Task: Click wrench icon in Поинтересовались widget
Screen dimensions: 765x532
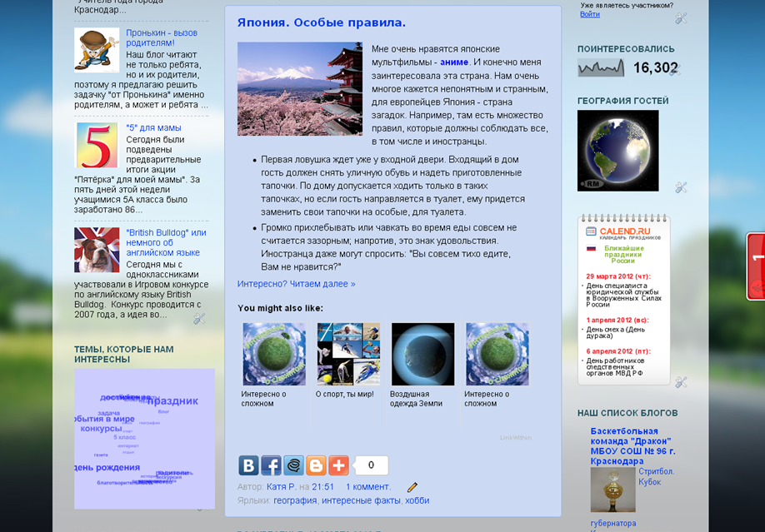Action: click(x=675, y=71)
